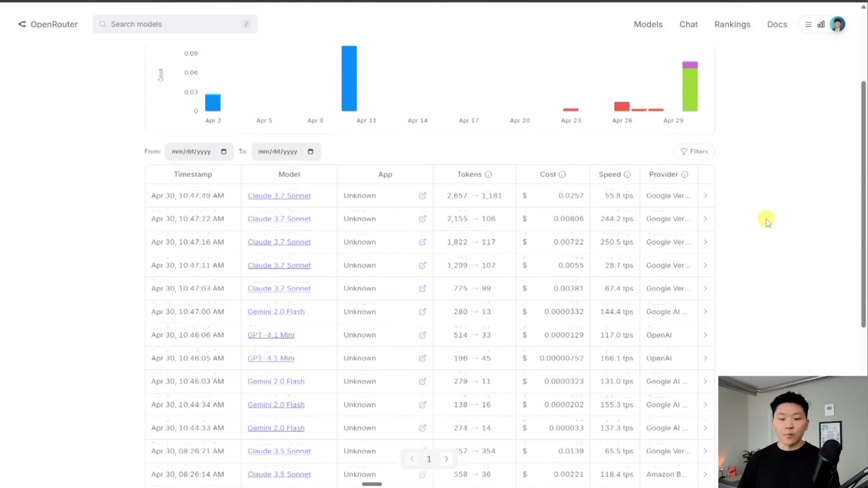This screenshot has width=868, height=488.
Task: Click calendar icon in From date
Action: [223, 152]
